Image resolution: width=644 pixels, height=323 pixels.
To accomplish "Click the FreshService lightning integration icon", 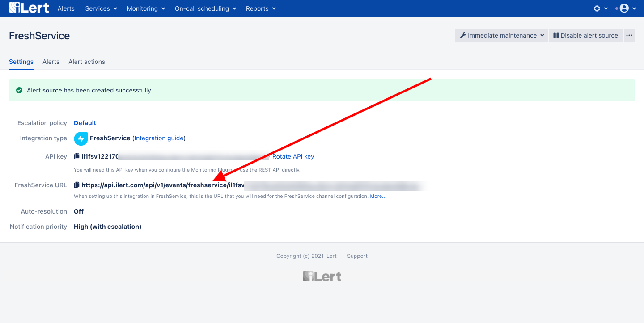I will coord(81,138).
